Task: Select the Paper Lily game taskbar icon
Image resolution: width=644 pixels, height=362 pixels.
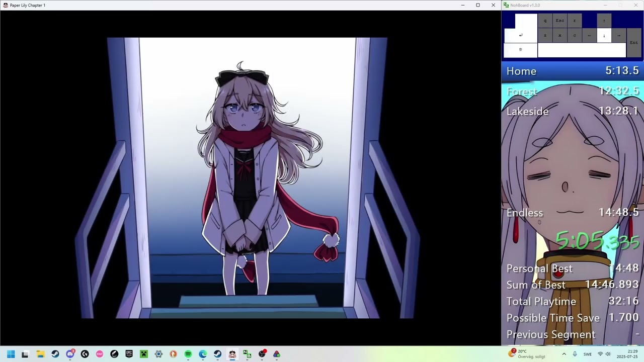Action: pyautogui.click(x=232, y=354)
